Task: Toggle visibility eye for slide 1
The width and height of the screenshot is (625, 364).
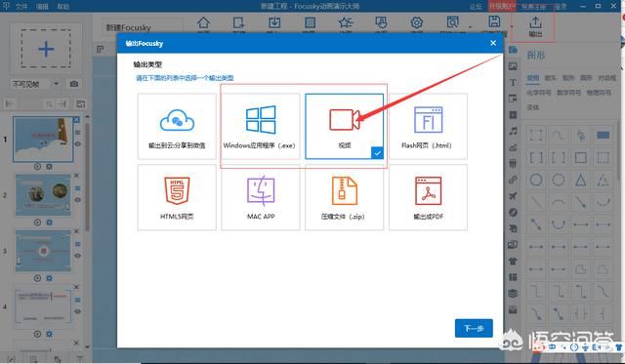Action: click(x=78, y=144)
